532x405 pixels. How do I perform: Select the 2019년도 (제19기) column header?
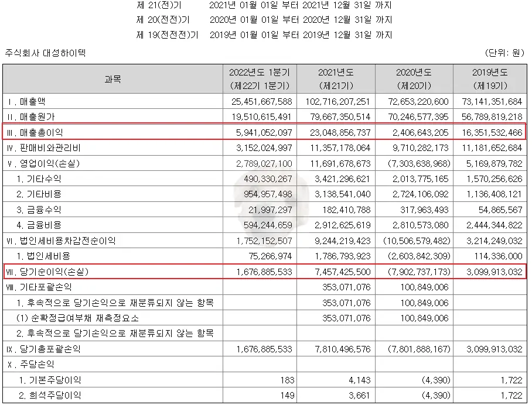(490, 79)
